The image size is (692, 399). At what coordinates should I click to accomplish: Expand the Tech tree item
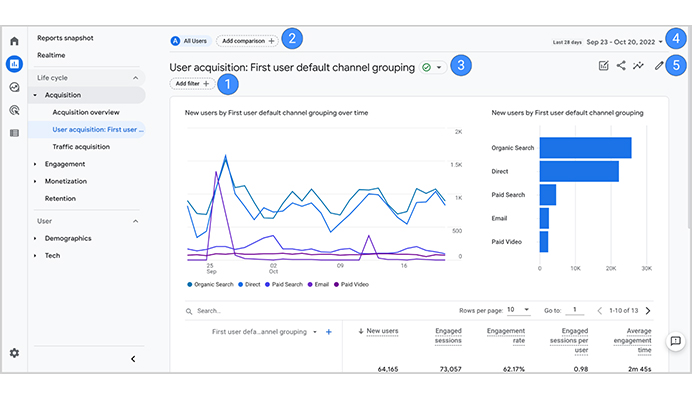click(x=35, y=256)
